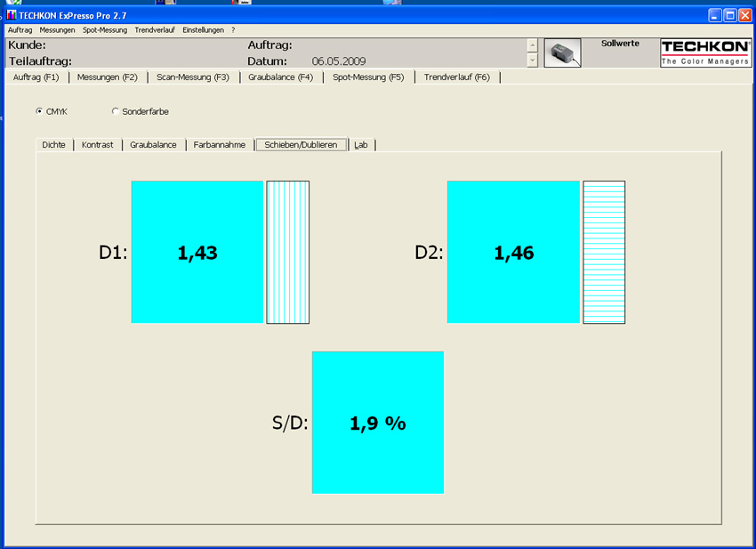Viewport: 756px width, 549px height.
Task: Open the Auftrag menu in the menu bar
Action: click(x=20, y=30)
